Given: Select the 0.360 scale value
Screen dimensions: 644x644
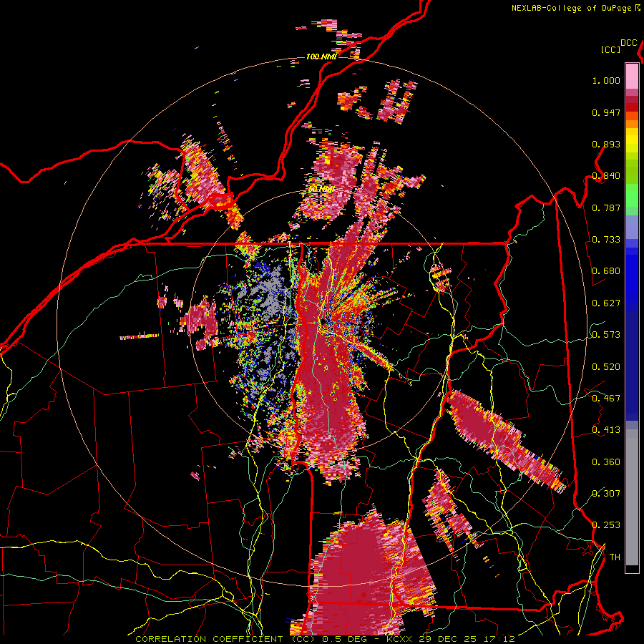Looking at the screenshot, I should point(606,462).
